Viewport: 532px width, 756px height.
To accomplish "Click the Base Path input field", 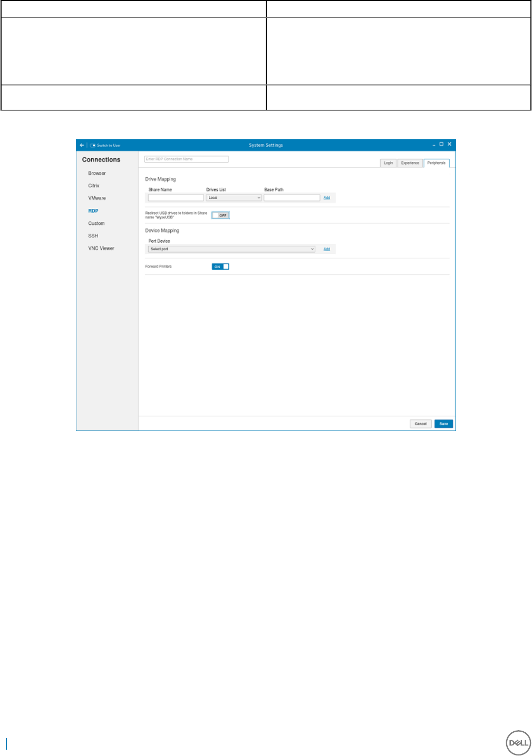I will [x=292, y=198].
